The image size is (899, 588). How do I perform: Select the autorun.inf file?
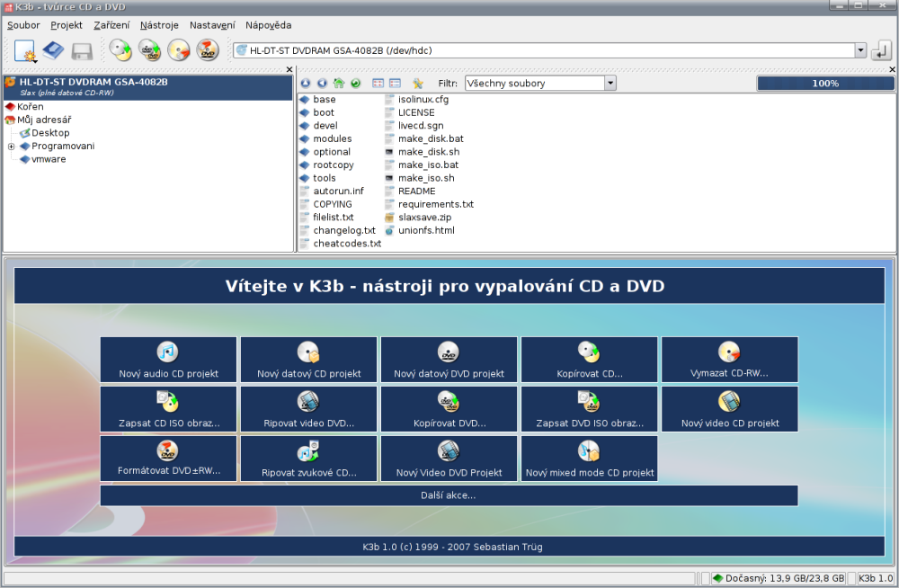[332, 191]
